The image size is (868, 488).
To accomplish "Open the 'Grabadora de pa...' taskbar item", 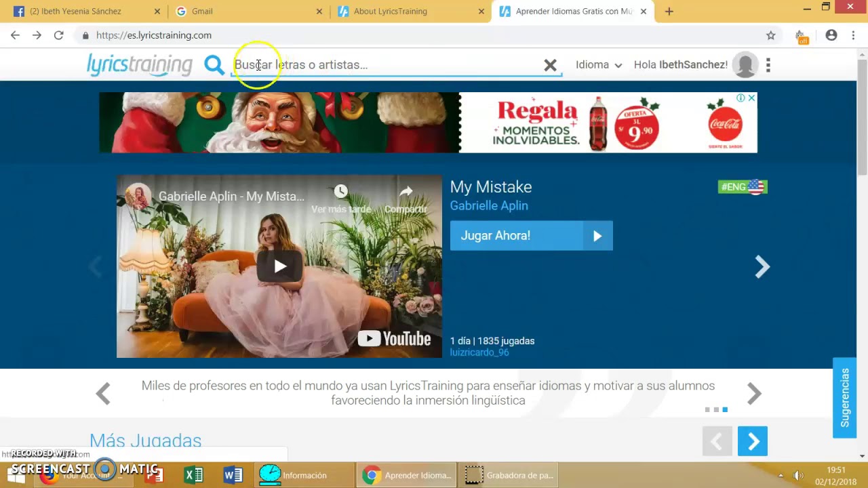I will coord(509,475).
